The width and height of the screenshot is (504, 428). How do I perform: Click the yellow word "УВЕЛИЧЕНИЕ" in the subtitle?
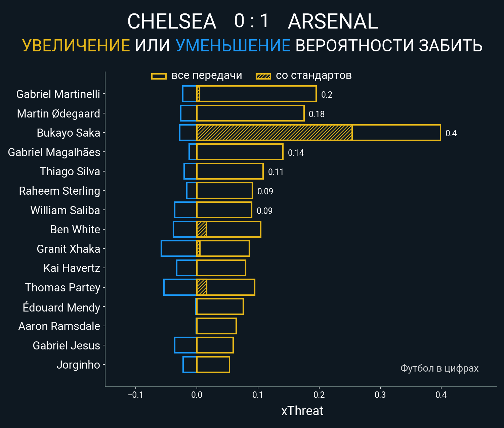tap(76, 46)
